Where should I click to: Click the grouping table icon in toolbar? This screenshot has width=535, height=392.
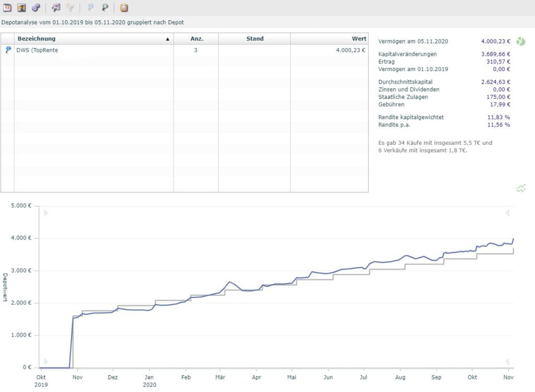pos(21,7)
